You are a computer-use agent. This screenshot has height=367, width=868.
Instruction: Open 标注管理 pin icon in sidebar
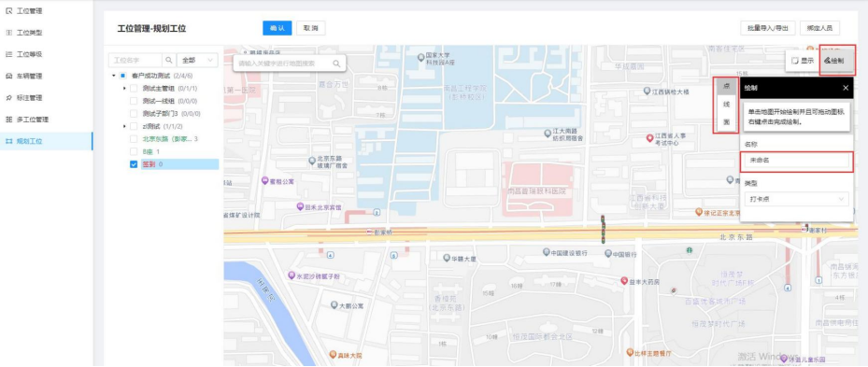click(x=8, y=97)
